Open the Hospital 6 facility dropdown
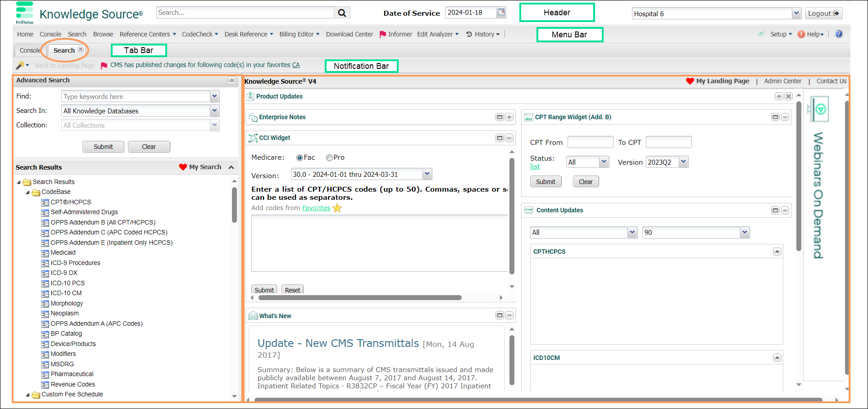The height and width of the screenshot is (409, 868). click(x=796, y=13)
